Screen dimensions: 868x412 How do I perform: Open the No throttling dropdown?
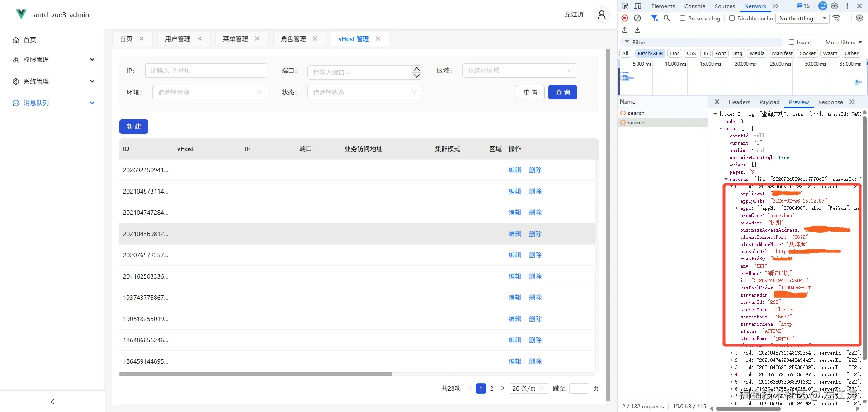pos(802,18)
